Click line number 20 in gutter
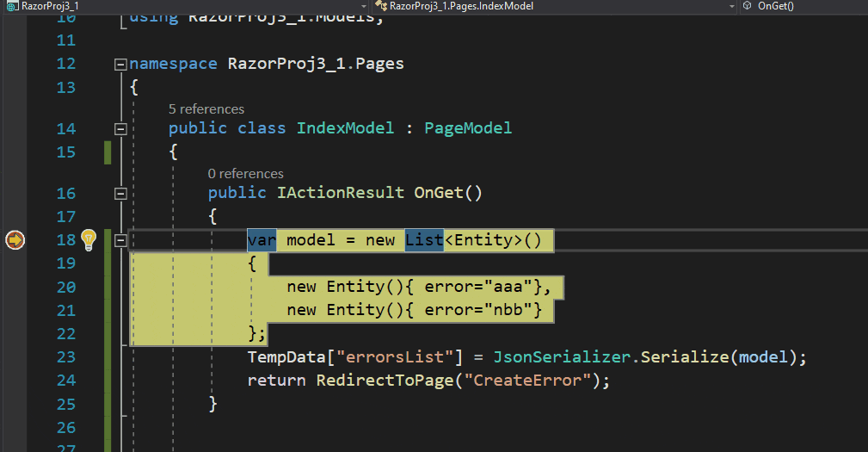Image resolution: width=868 pixels, height=452 pixels. [66, 288]
